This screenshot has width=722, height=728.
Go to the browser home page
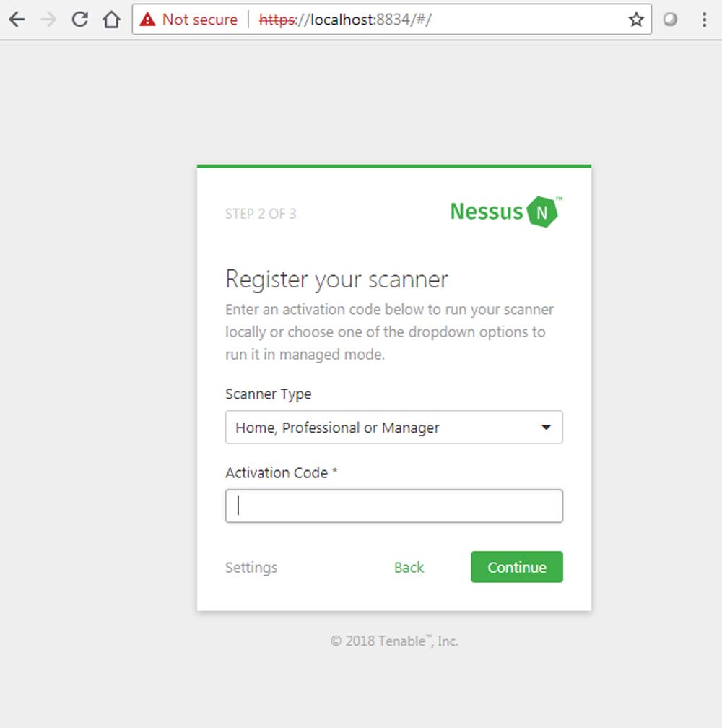click(x=111, y=19)
